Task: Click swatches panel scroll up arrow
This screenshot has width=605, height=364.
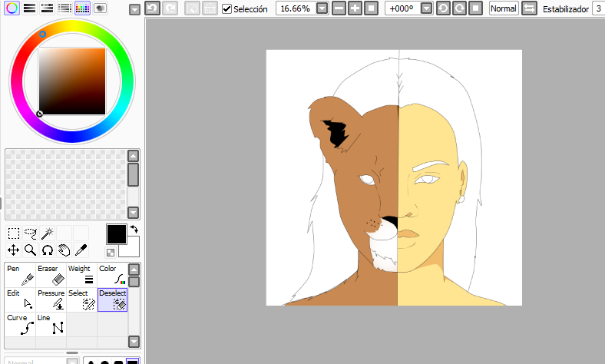Action: point(133,156)
